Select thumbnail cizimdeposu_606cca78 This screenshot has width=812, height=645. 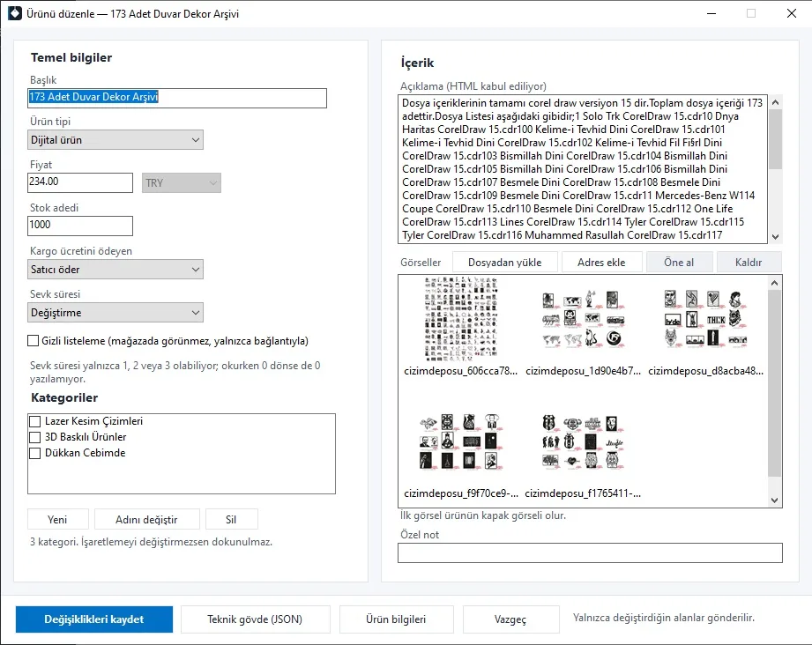point(460,327)
